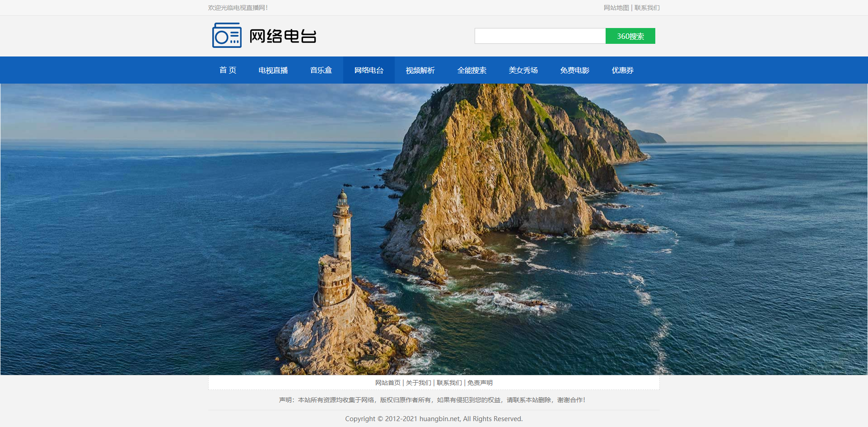Open the 全能搜索 nav item
Image resolution: width=868 pixels, height=427 pixels.
pos(472,70)
